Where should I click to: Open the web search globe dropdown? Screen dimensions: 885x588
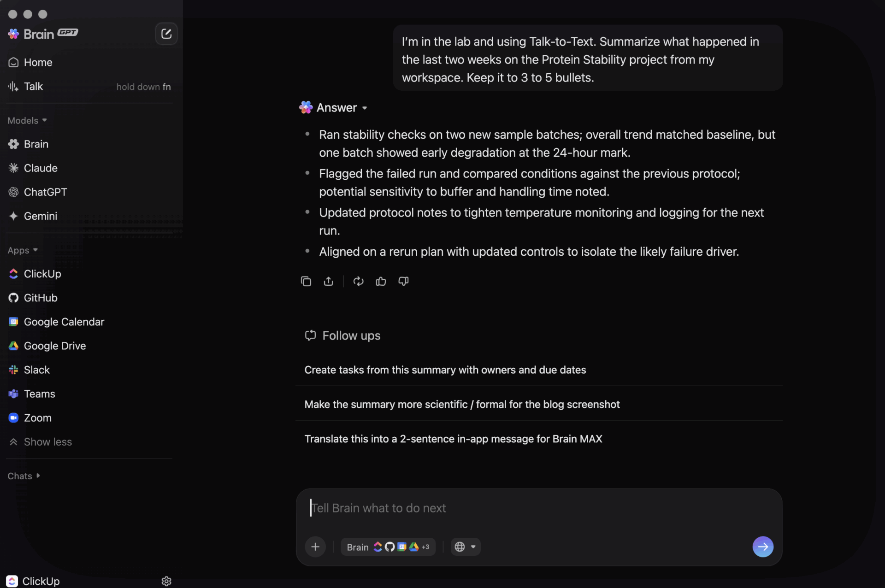point(465,547)
